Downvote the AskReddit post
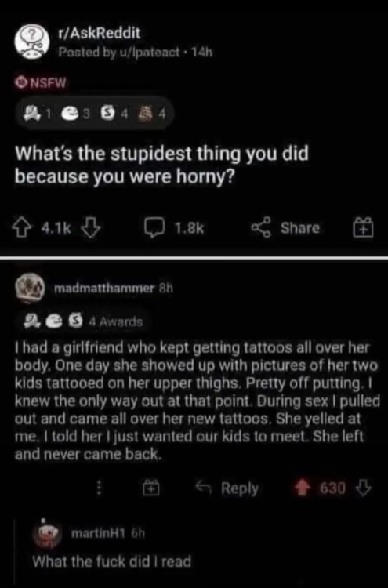 pyautogui.click(x=91, y=228)
